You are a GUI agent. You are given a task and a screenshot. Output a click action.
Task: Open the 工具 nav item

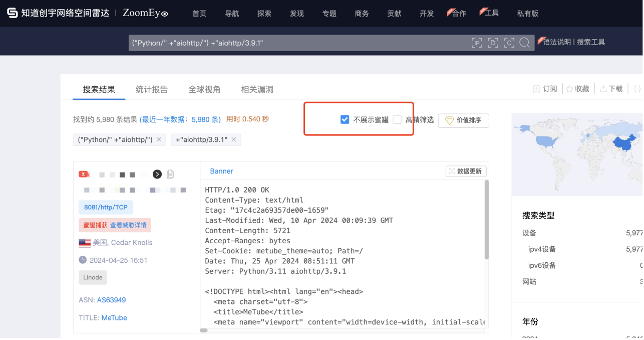coord(492,13)
